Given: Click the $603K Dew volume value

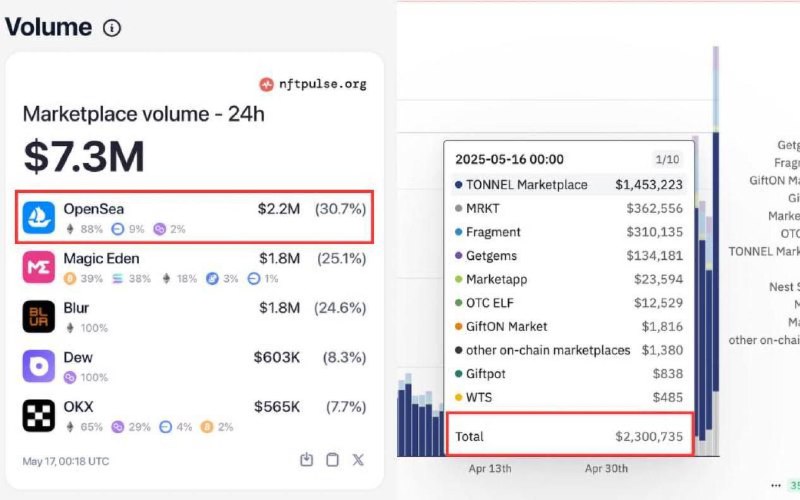Looking at the screenshot, I should [x=277, y=358].
